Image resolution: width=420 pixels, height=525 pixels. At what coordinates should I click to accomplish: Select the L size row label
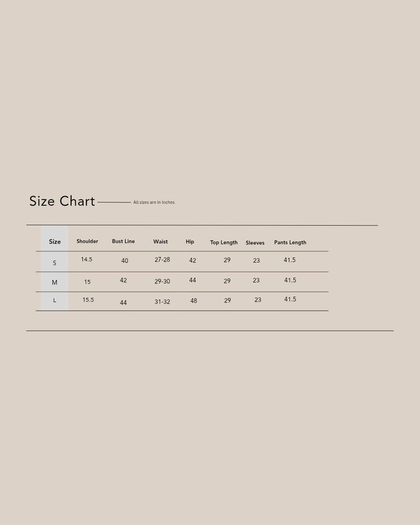click(55, 300)
